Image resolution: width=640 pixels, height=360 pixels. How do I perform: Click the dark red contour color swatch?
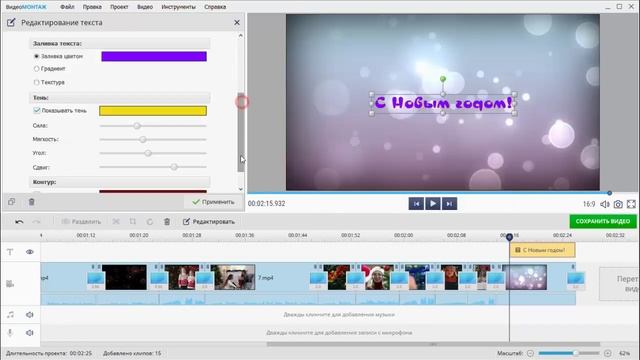pyautogui.click(x=153, y=191)
